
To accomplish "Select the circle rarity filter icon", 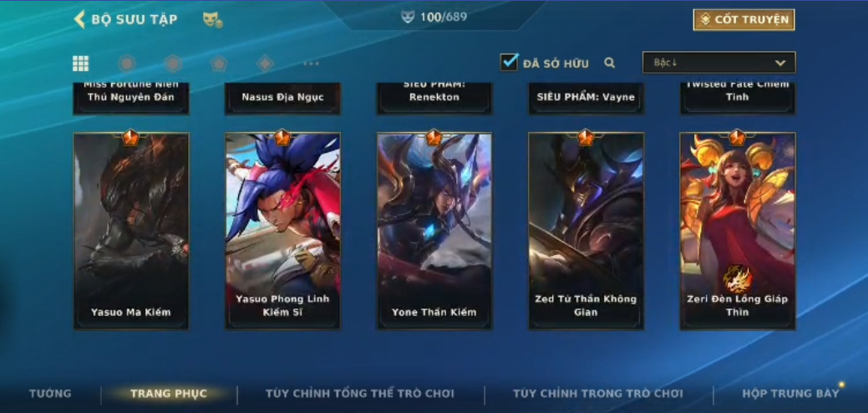I will pos(127,63).
